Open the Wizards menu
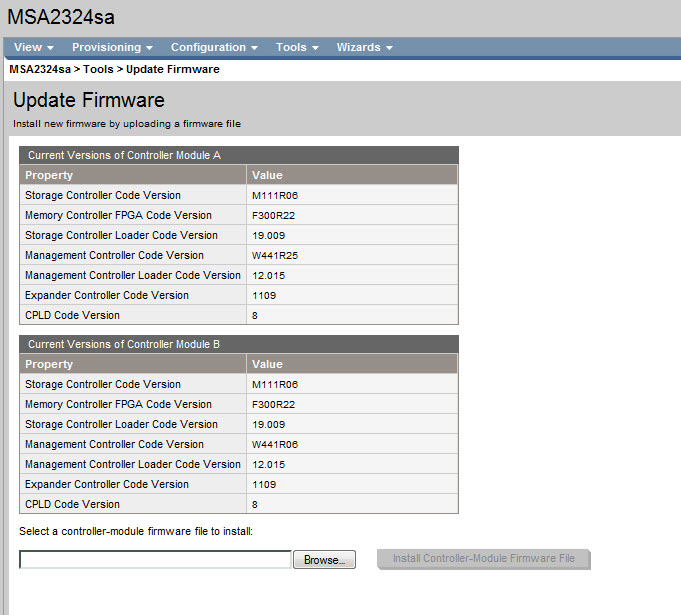This screenshot has height=615, width=681. coord(364,47)
